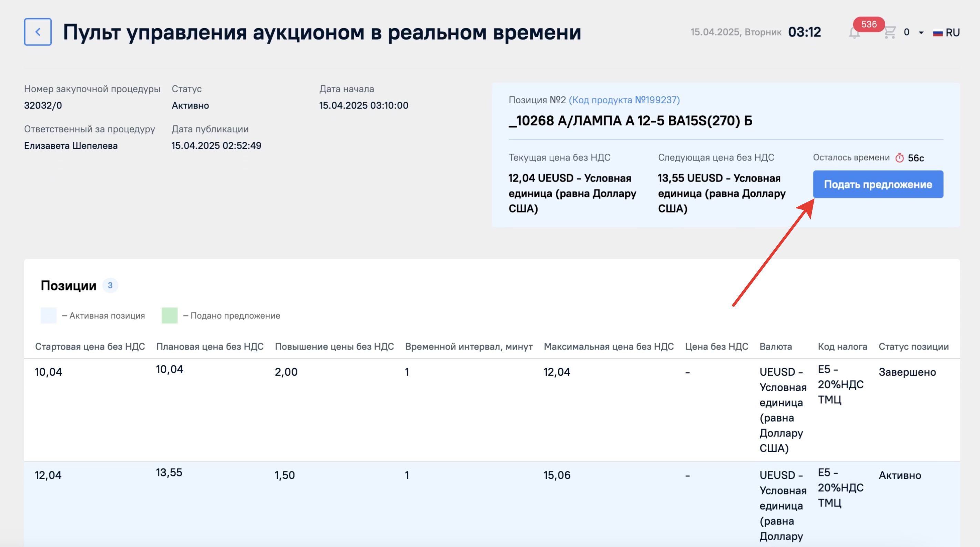Click Временной интервал, минут column header
The width and height of the screenshot is (980, 547).
468,347
